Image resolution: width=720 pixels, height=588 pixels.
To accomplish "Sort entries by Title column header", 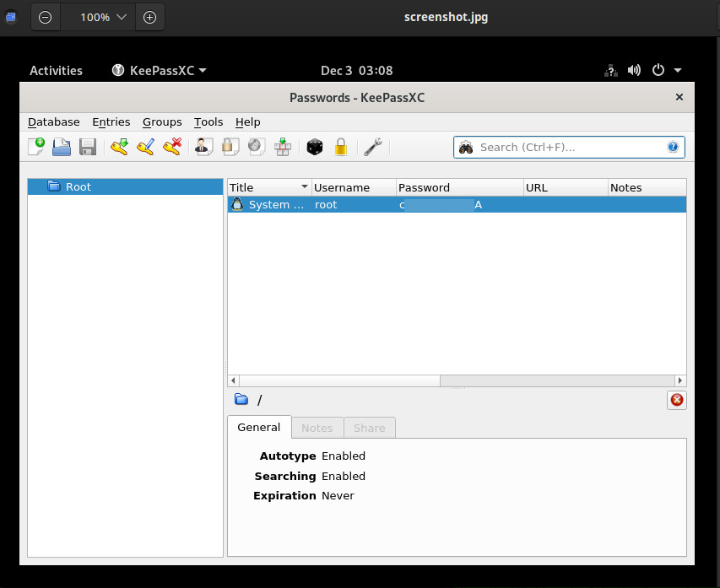I will click(269, 188).
